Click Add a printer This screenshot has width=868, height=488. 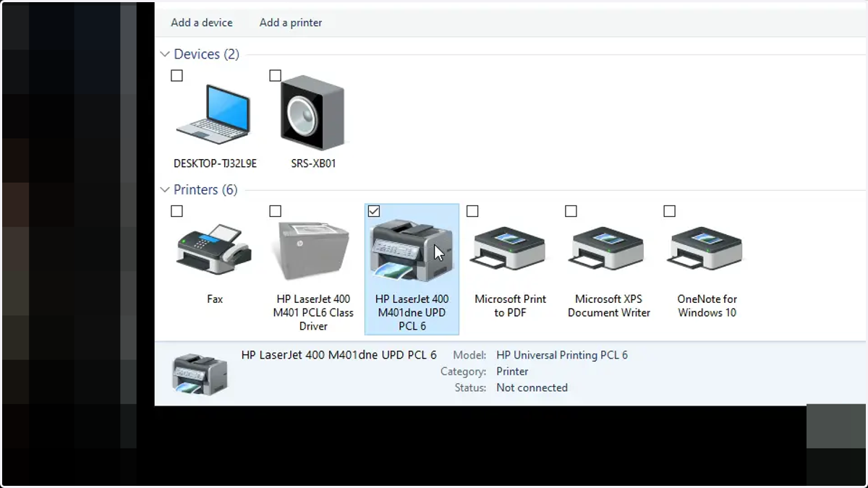[291, 22]
